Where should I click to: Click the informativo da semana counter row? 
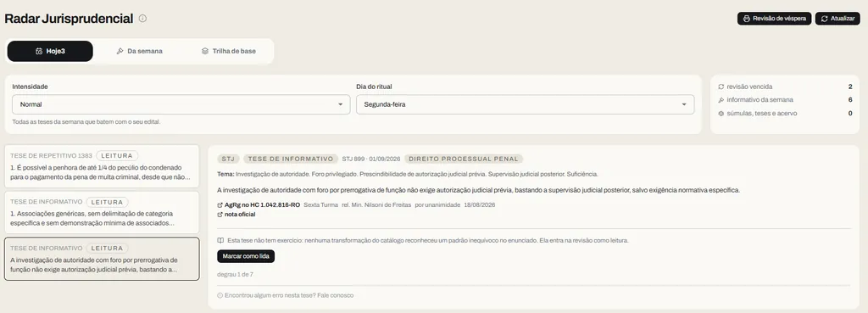[x=785, y=100]
